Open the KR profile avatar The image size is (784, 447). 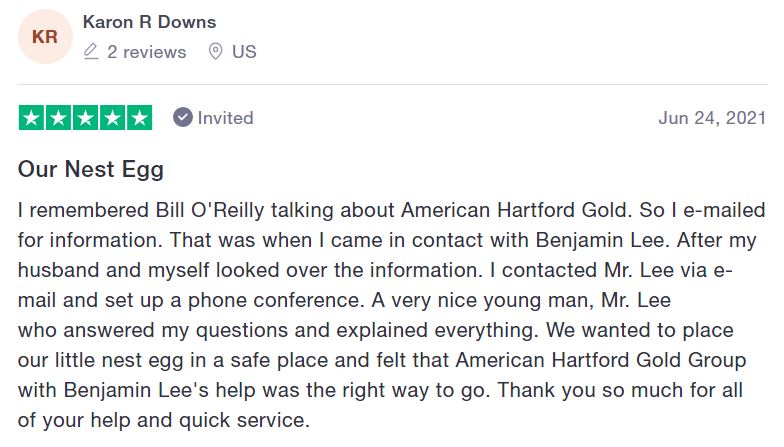point(45,37)
